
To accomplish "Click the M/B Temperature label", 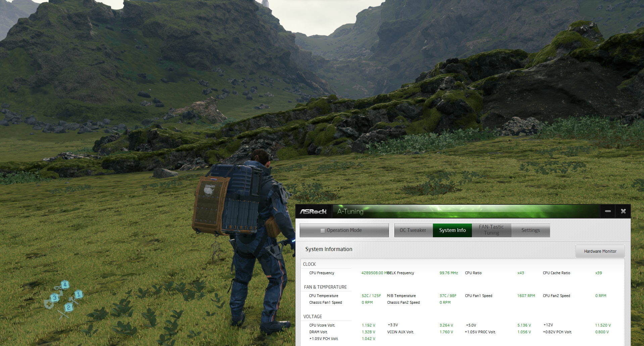I will tap(401, 296).
